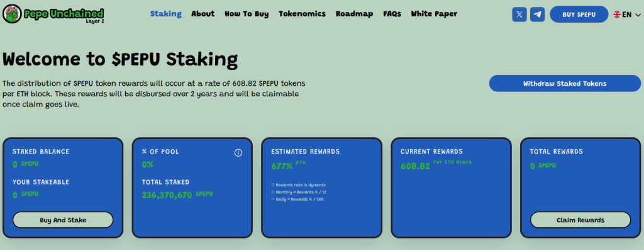Click the YOUR STAKEABLE label
644x250 pixels.
click(41, 182)
